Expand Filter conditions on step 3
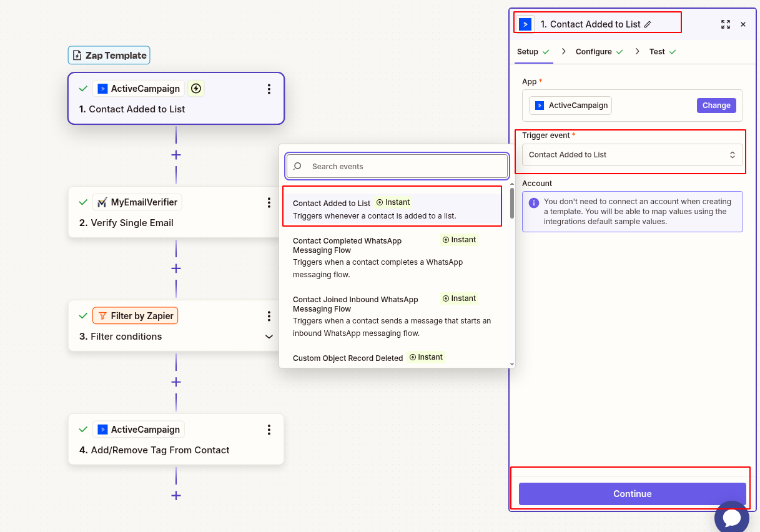This screenshot has height=532, width=760. point(269,336)
